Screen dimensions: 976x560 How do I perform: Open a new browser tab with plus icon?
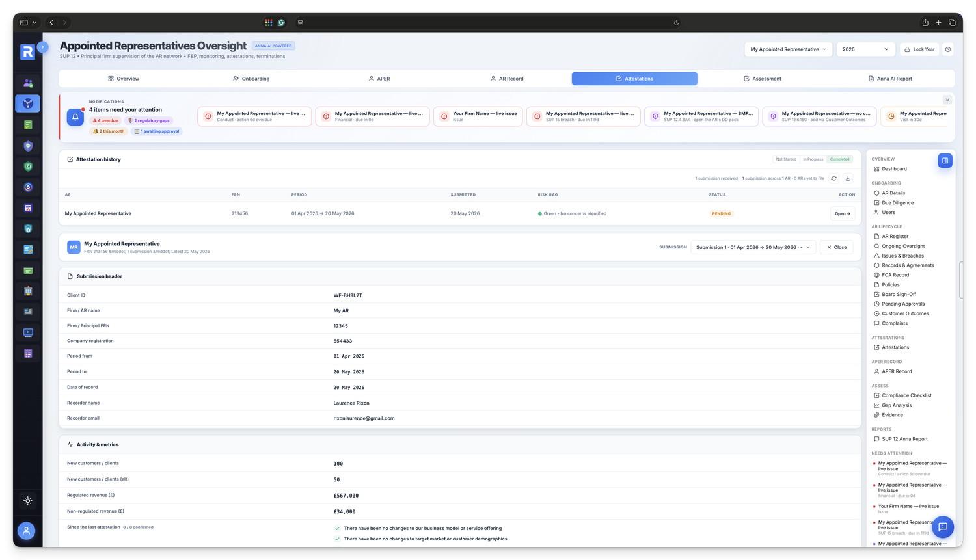[938, 22]
